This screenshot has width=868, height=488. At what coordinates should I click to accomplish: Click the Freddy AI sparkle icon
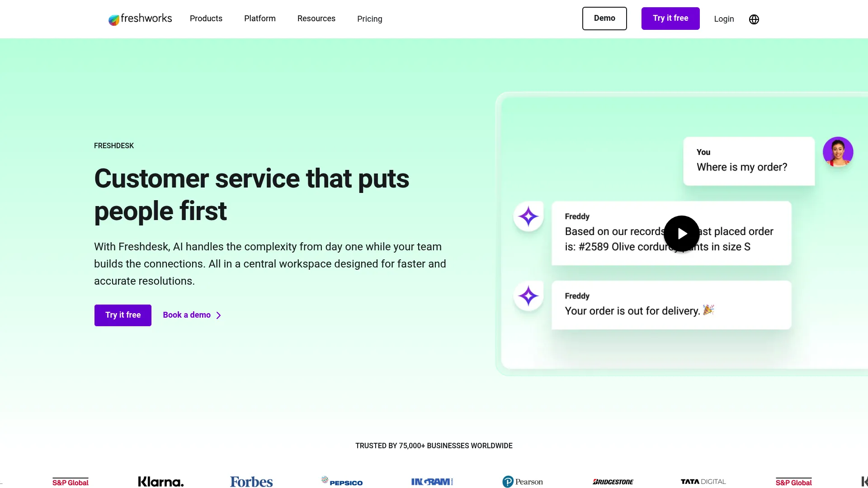click(x=528, y=216)
